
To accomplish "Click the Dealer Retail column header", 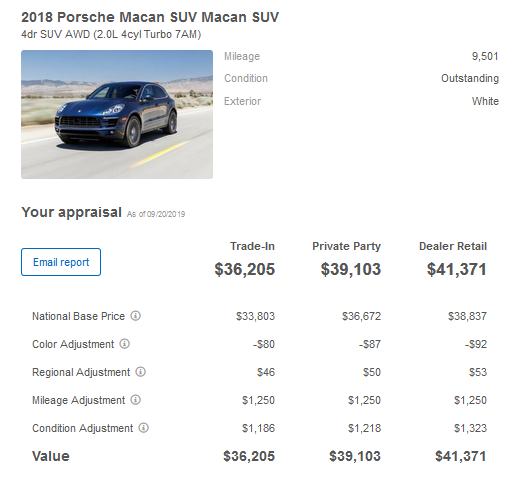I will tap(453, 246).
